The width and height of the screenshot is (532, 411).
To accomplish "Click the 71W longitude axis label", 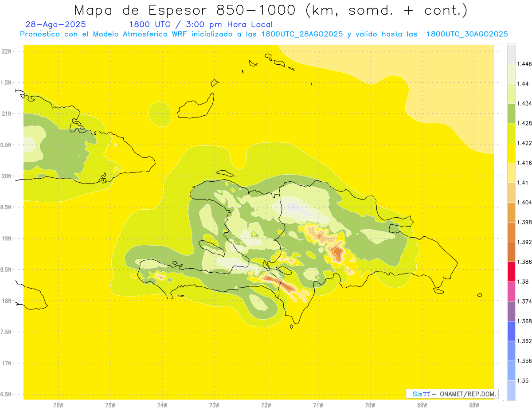I will (318, 405).
